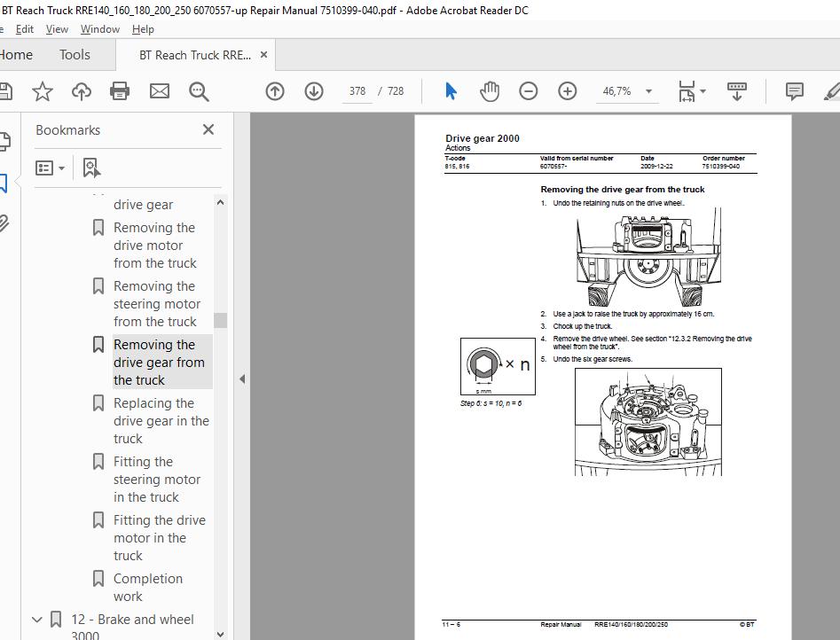Click the total page count 728

click(x=396, y=91)
